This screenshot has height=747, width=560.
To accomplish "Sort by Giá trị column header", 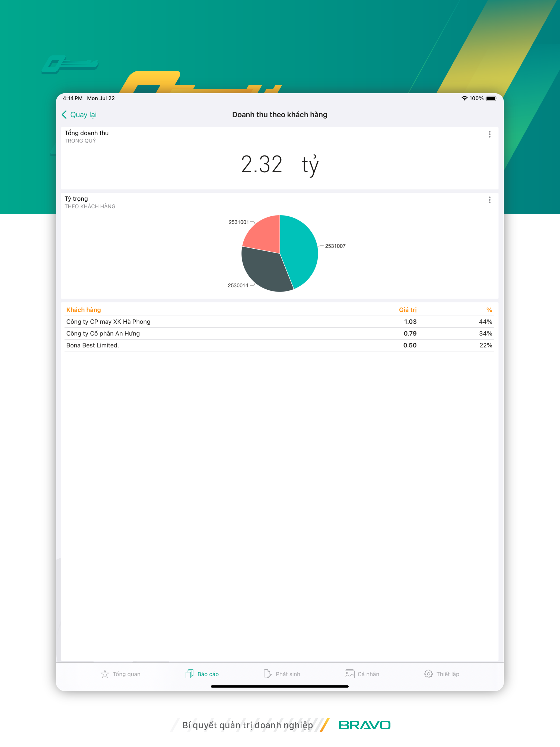I will [x=408, y=310].
